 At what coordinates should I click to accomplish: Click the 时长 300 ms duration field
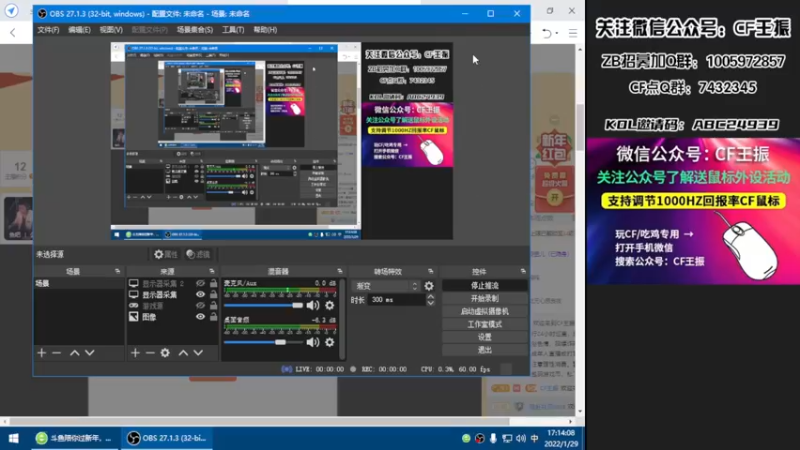point(396,299)
